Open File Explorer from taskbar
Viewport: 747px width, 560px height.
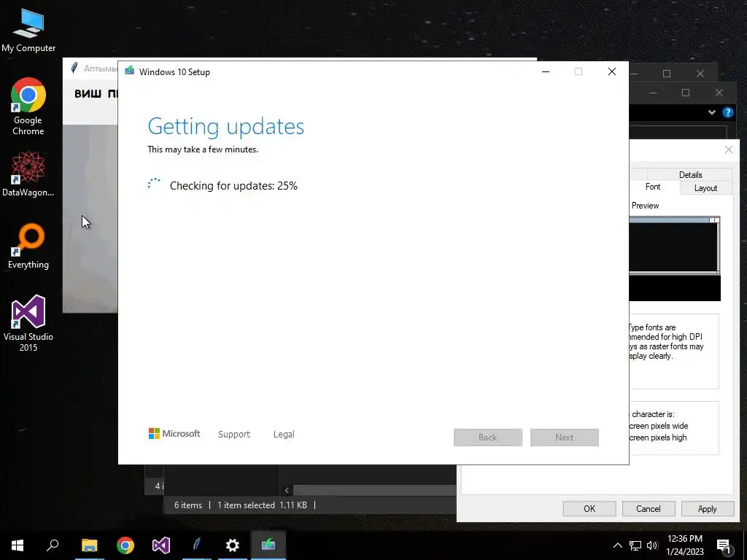pyautogui.click(x=89, y=545)
